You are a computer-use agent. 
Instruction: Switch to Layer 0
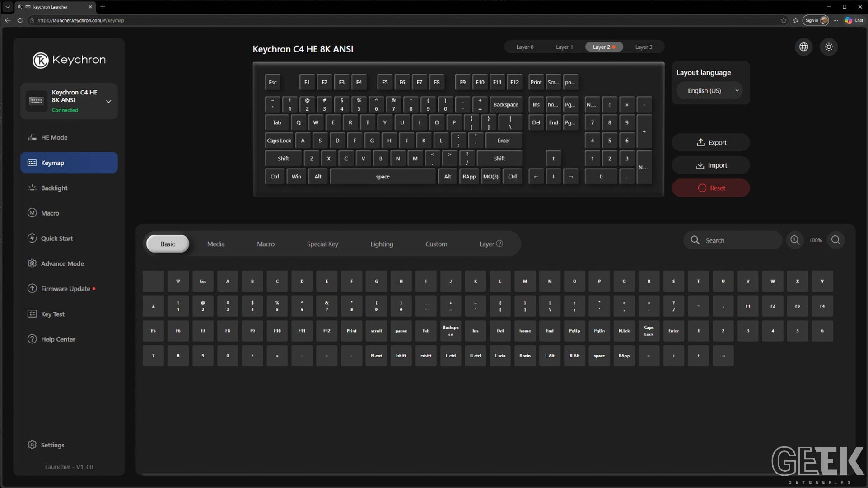(x=525, y=47)
